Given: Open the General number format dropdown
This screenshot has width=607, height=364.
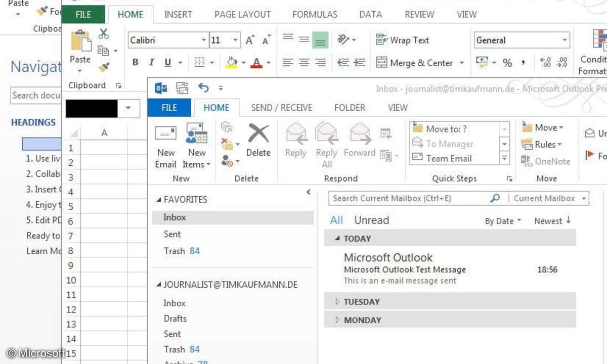Looking at the screenshot, I should click(565, 40).
